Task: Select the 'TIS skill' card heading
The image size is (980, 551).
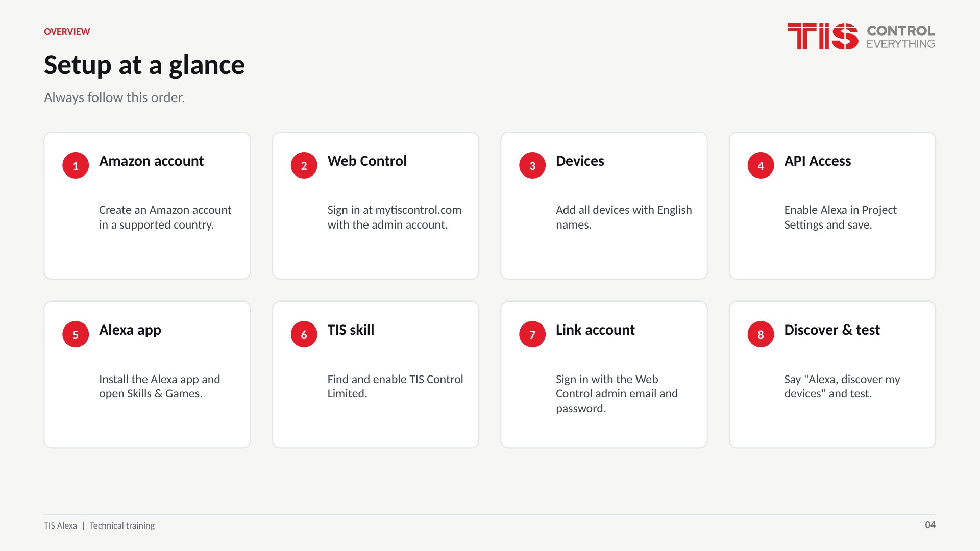Action: (x=351, y=330)
